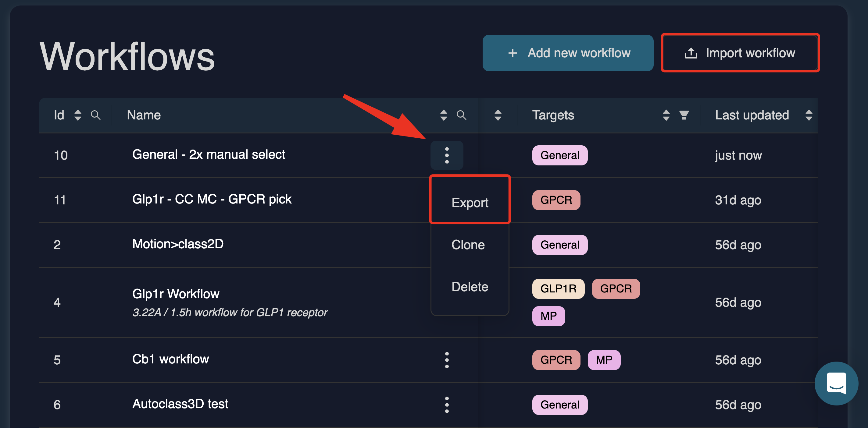Click the Name column search icon
This screenshot has height=428, width=868.
coord(461,115)
